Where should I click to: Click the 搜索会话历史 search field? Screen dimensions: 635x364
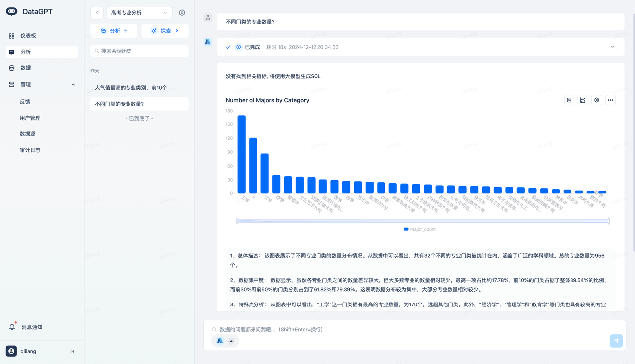pyautogui.click(x=139, y=51)
